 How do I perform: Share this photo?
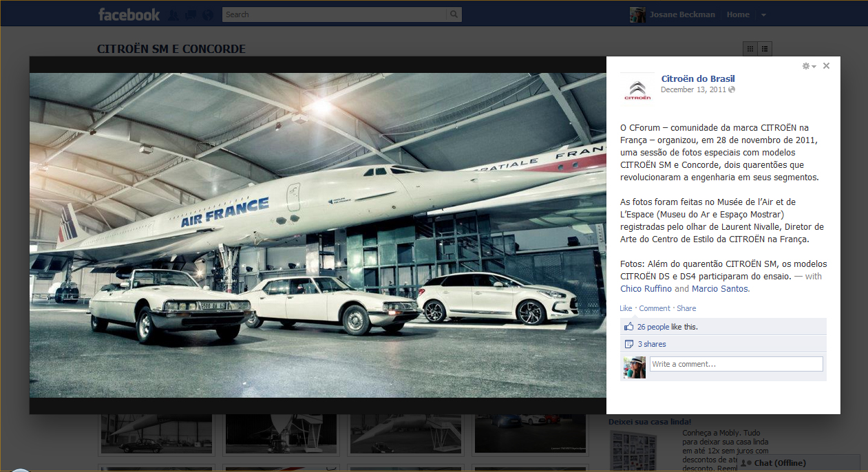686,308
